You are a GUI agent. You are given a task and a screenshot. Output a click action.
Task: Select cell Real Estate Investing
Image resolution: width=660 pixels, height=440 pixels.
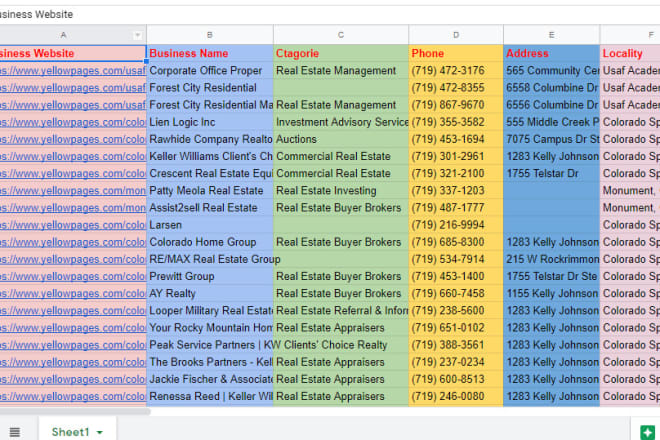coord(341,191)
